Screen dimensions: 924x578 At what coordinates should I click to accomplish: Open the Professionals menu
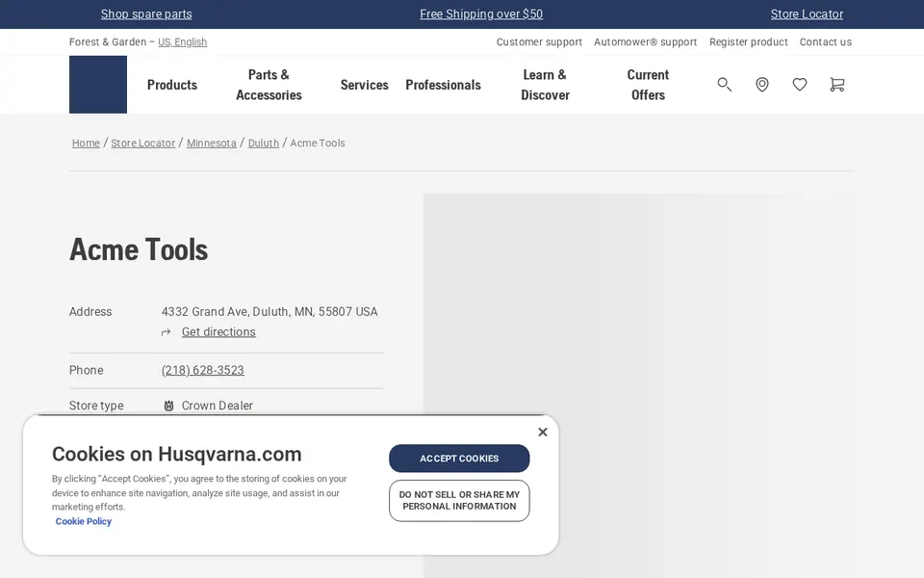coord(443,85)
